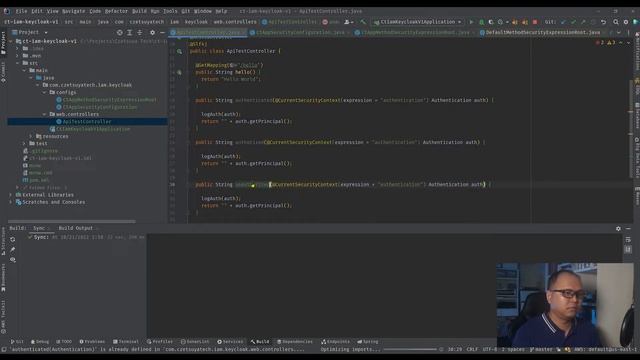Click Select Opened File target icon
The height and width of the screenshot is (360, 640).
120,32
